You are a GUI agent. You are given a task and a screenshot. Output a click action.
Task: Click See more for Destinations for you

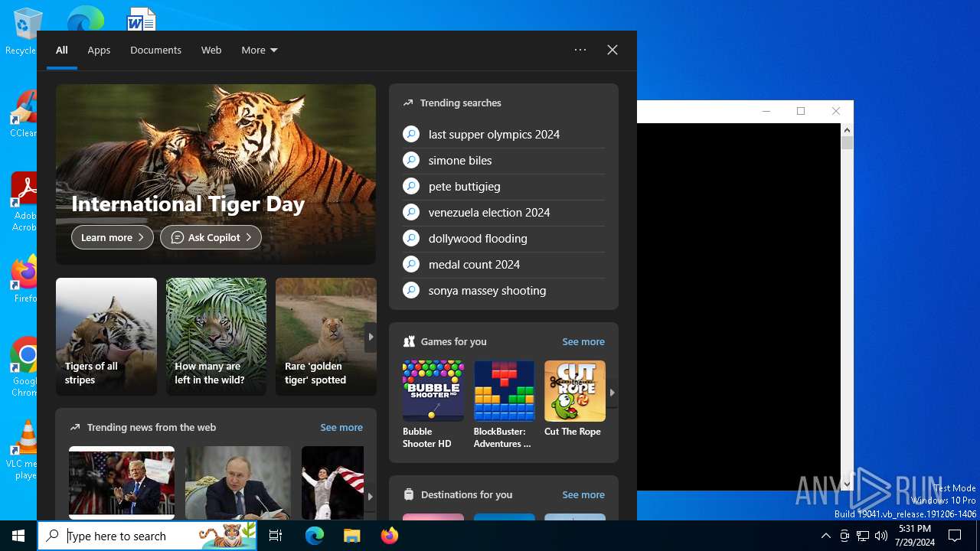[583, 494]
